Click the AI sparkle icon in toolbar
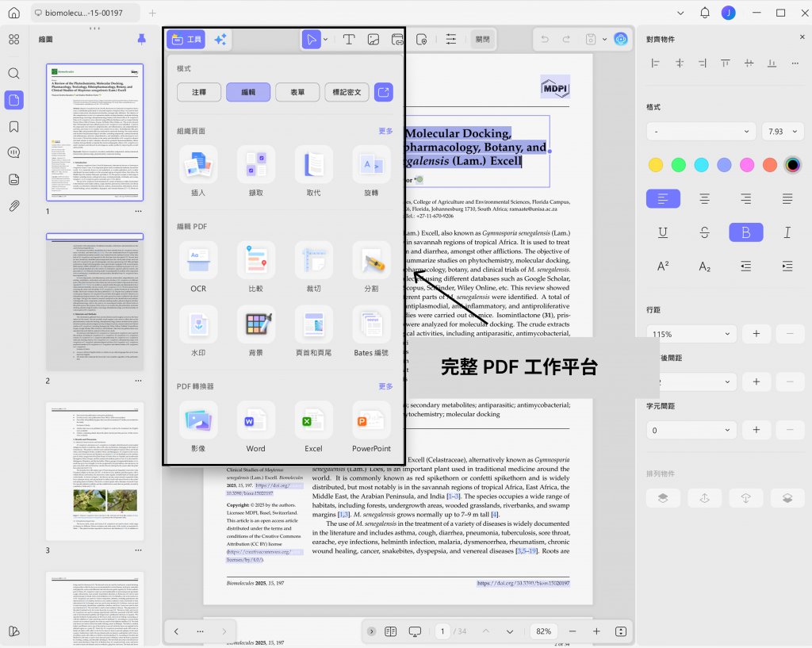Image resolution: width=812 pixels, height=648 pixels. pyautogui.click(x=220, y=40)
